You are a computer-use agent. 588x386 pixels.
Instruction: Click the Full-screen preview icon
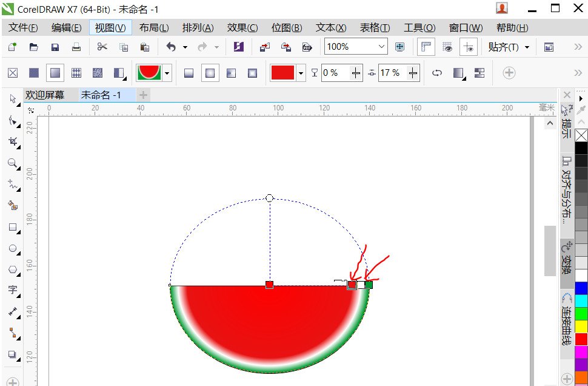coord(399,47)
